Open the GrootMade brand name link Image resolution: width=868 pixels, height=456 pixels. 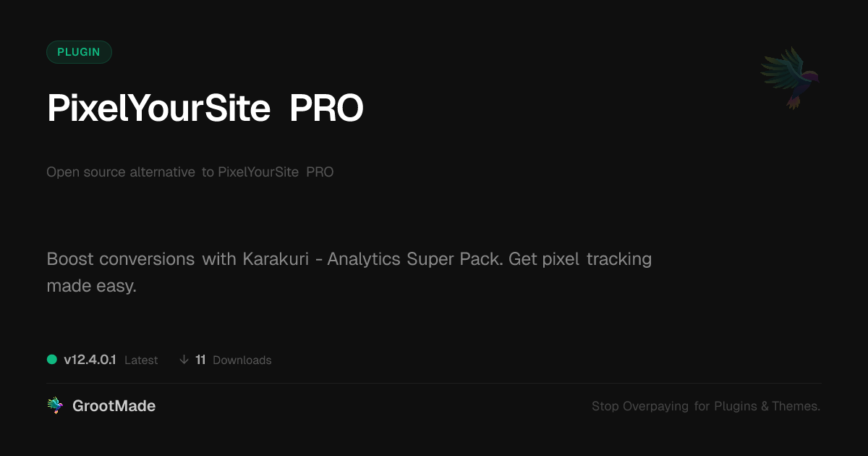pyautogui.click(x=114, y=406)
